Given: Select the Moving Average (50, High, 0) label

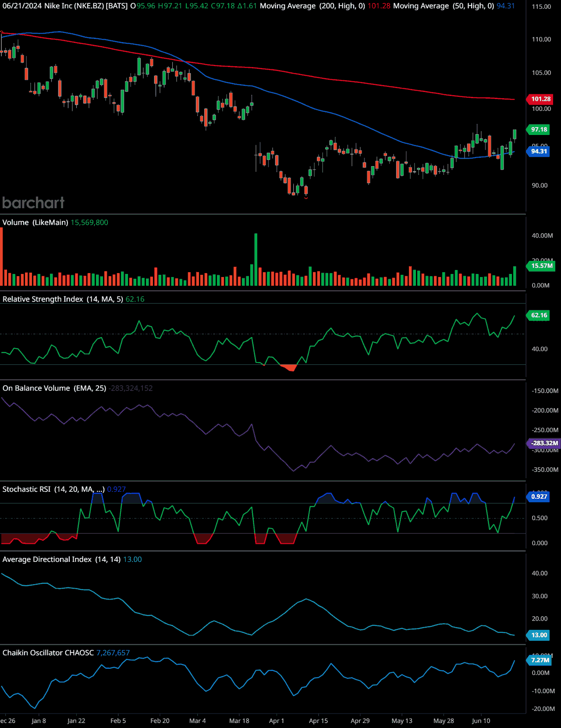Looking at the screenshot, I should [x=444, y=6].
